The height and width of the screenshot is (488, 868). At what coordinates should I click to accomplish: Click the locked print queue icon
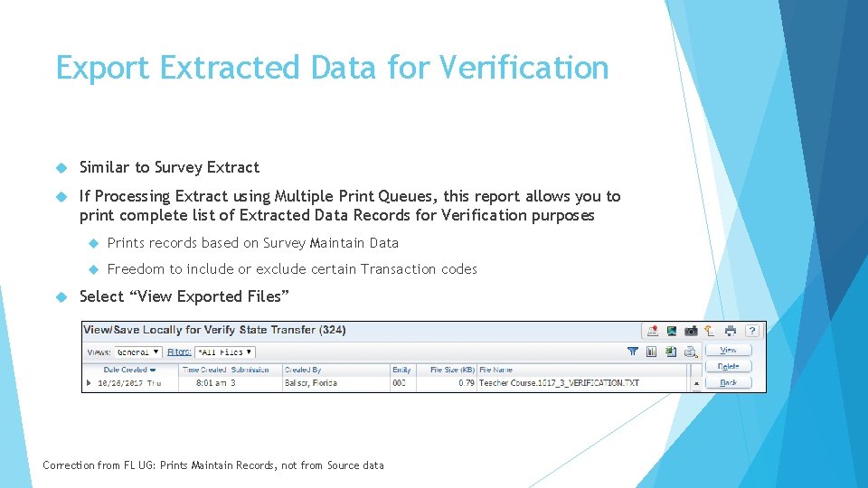690,352
